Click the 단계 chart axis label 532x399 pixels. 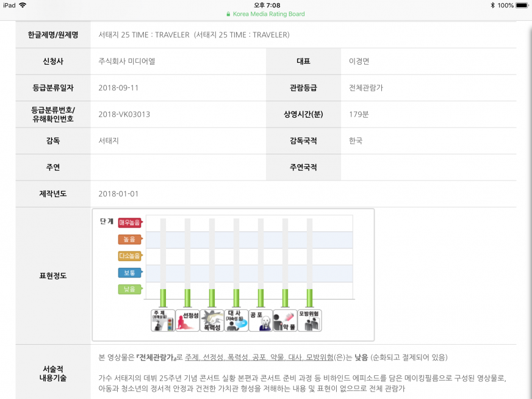pos(107,221)
